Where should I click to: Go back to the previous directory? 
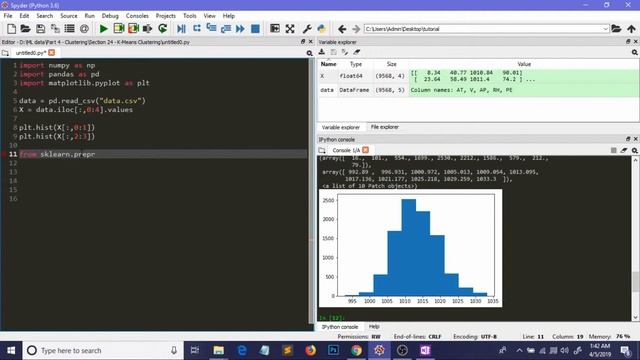342,29
